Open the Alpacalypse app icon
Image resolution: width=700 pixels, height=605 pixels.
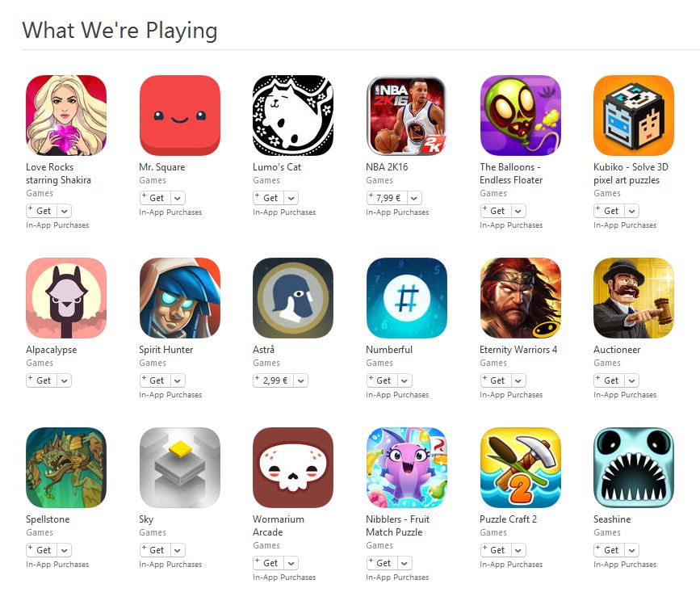coord(66,298)
